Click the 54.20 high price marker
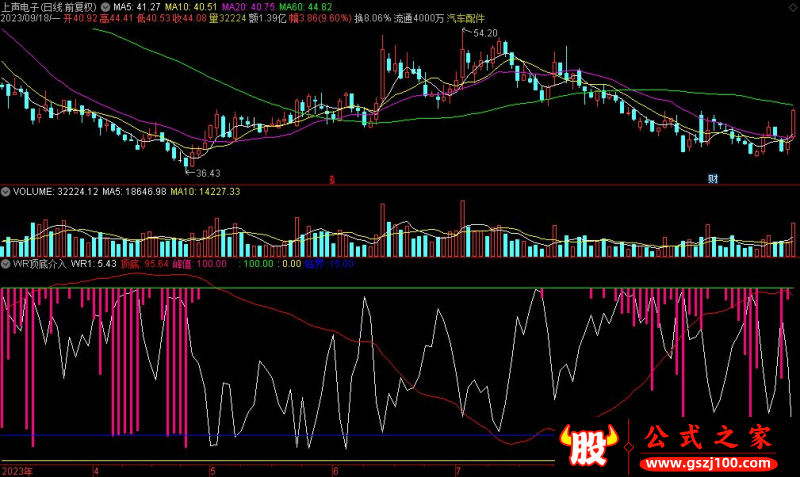This screenshot has height=477, width=800. coord(485,33)
